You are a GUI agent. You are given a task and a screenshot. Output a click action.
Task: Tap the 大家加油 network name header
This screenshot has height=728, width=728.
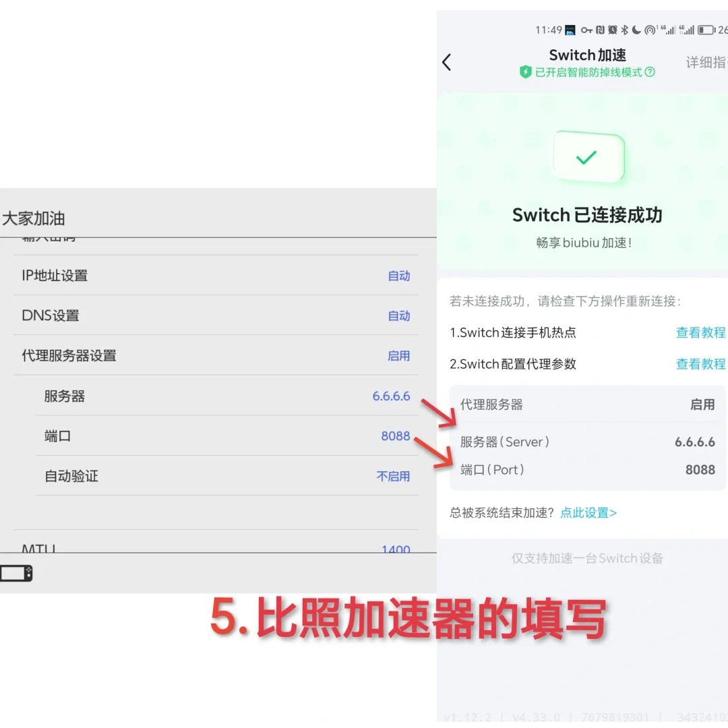click(x=33, y=218)
